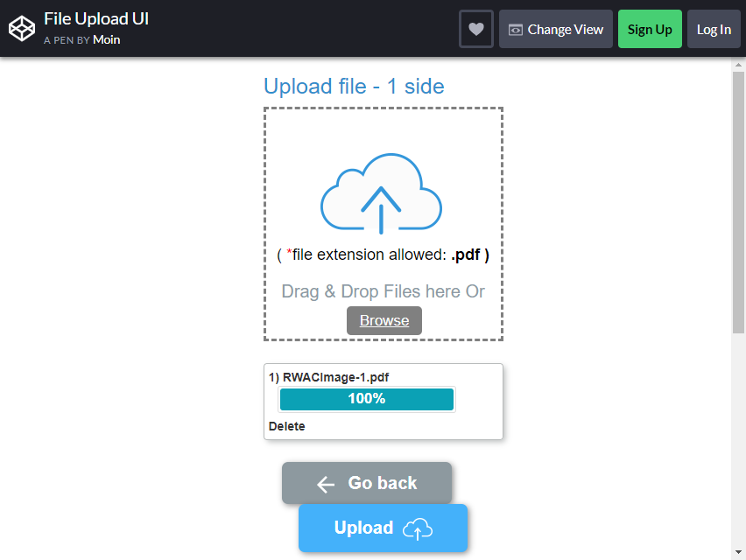Click the File Upload UI pen title
The image size is (746, 560).
click(96, 18)
